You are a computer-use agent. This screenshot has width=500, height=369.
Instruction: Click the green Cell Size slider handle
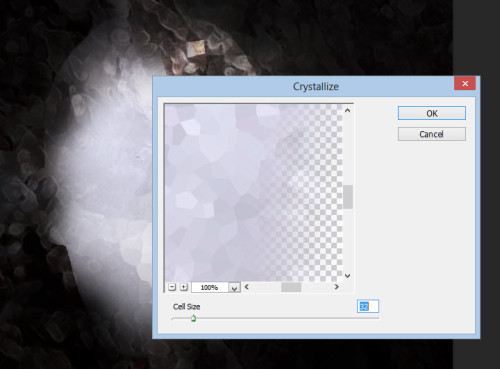193,318
